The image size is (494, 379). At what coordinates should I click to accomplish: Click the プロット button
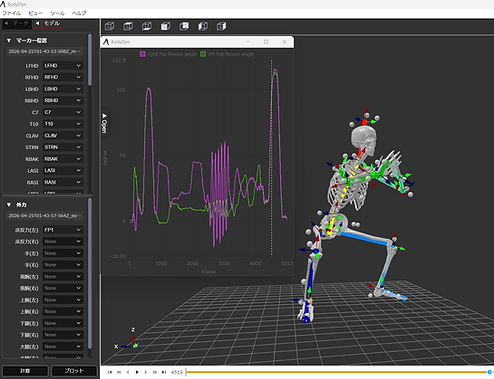[74, 371]
